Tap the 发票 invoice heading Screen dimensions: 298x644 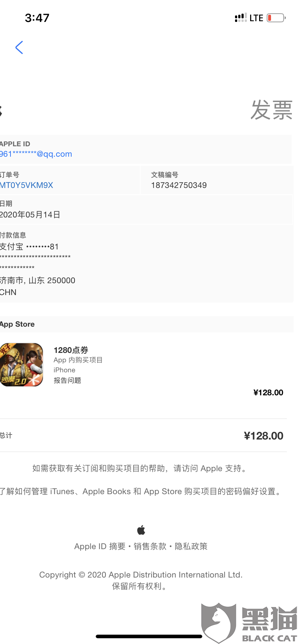[271, 110]
